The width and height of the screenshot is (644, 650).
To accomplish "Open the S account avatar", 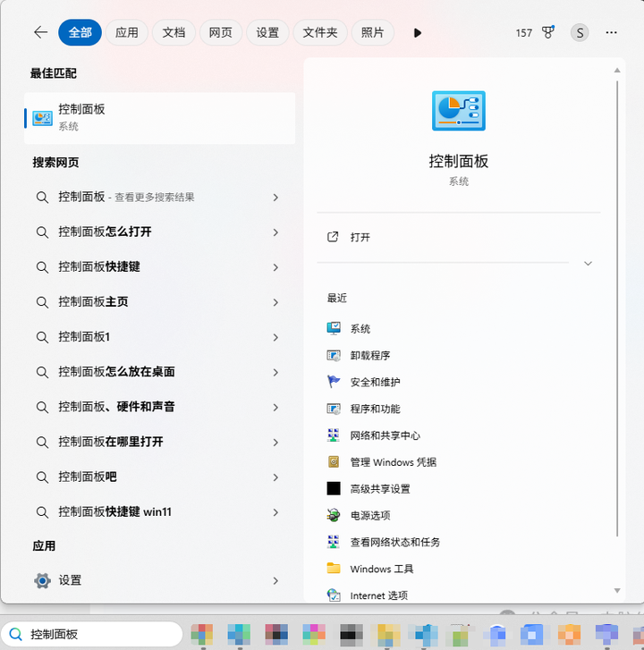I will coord(580,32).
